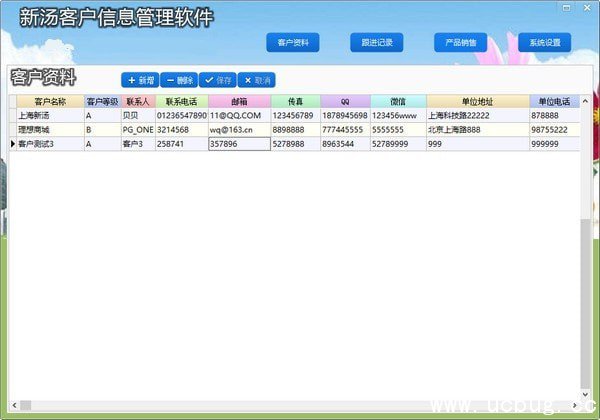
Task: Switch to the 跟进记录 tab
Action: click(377, 42)
